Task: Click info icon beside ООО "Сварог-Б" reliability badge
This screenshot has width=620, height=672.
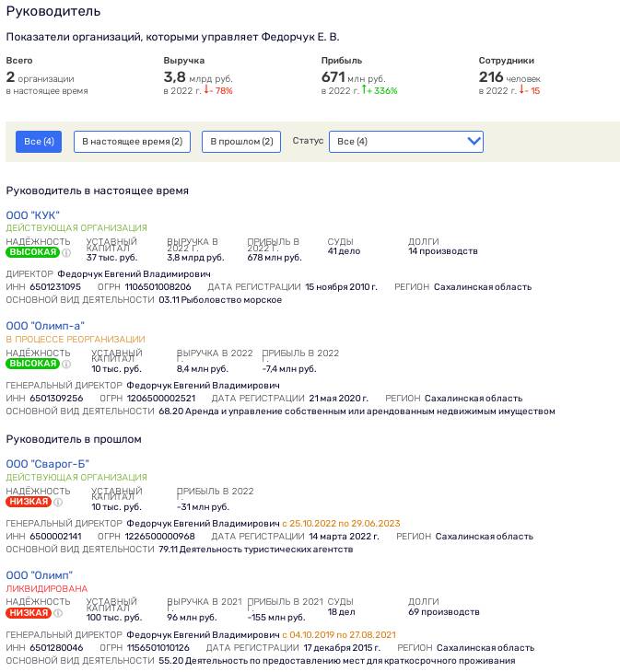Action: tap(58, 503)
